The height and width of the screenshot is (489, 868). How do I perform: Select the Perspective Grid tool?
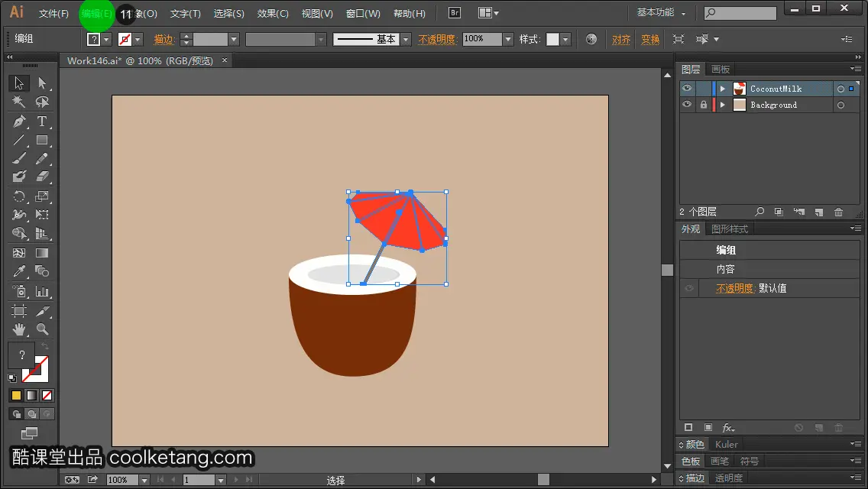coord(42,234)
